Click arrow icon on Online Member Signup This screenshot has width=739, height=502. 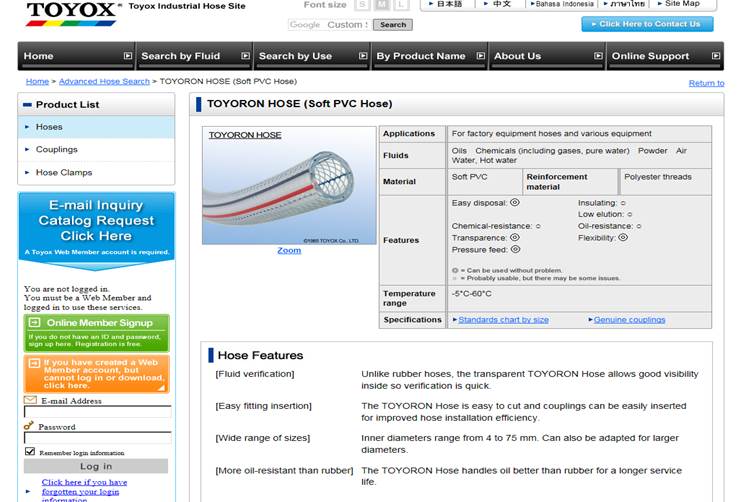click(34, 323)
